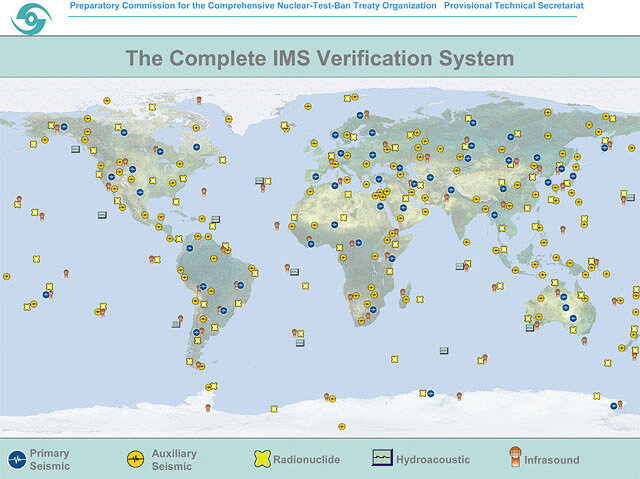Click the southernmost auxiliary seismic marker on Antarctica
Viewport: 640px width, 479px height.
(341, 426)
